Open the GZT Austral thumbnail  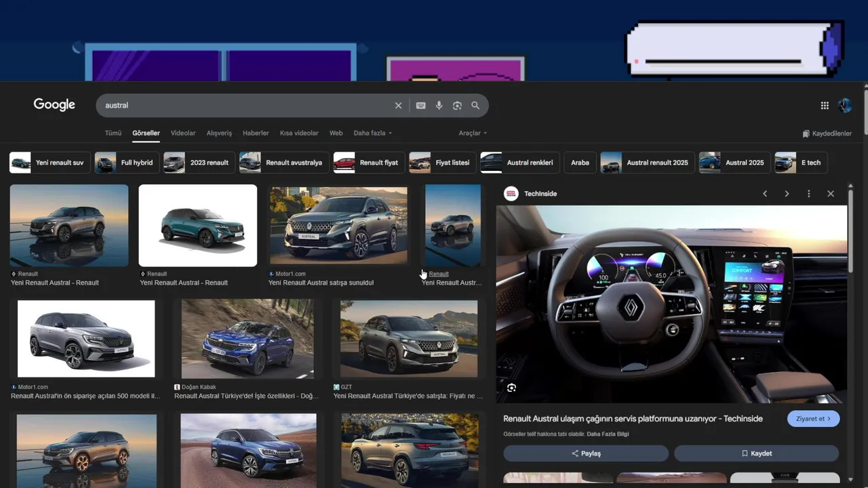409,339
